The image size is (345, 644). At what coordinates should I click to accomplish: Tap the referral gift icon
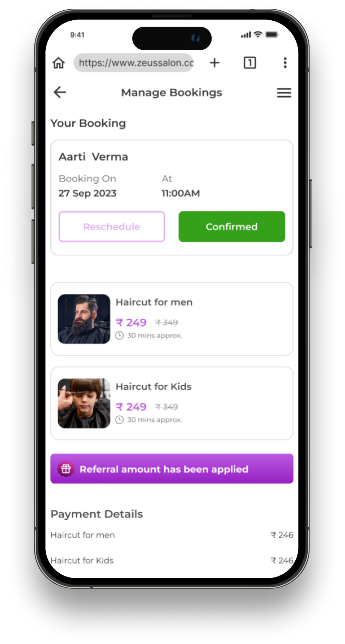[x=66, y=469]
